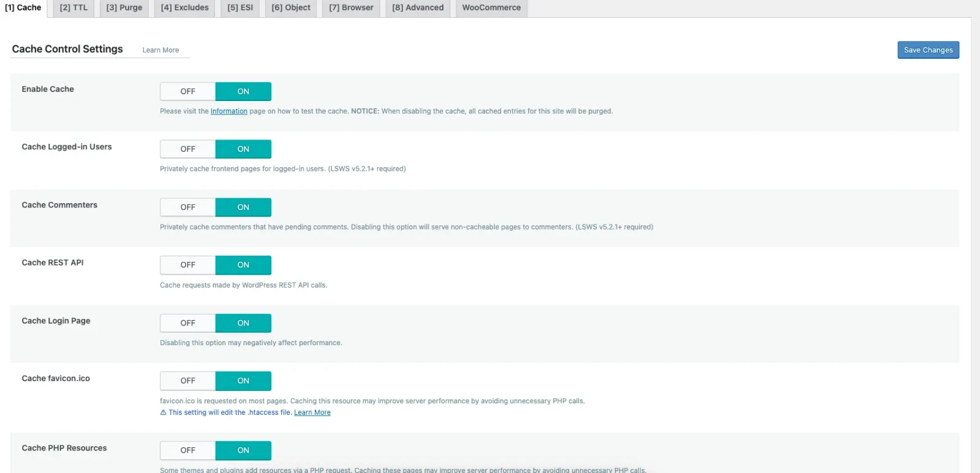Open the [1] Cache tab
This screenshot has height=473, width=980.
tap(23, 8)
